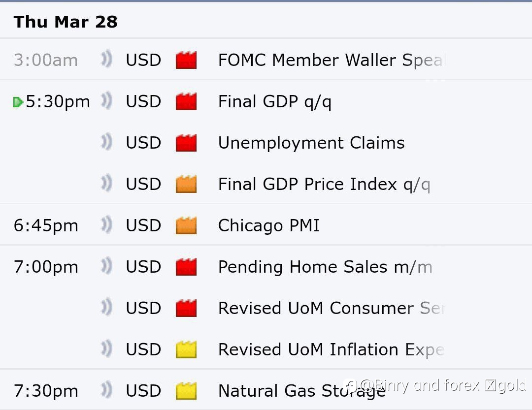Click red impact icon for Final GDP q/q
Image resolution: width=532 pixels, height=410 pixels.
tap(186, 101)
